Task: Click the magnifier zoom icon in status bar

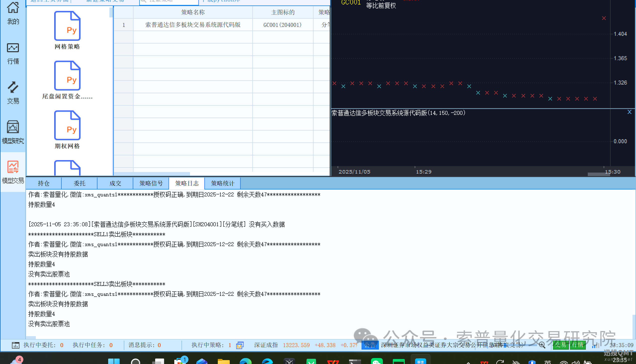Action: [542, 345]
